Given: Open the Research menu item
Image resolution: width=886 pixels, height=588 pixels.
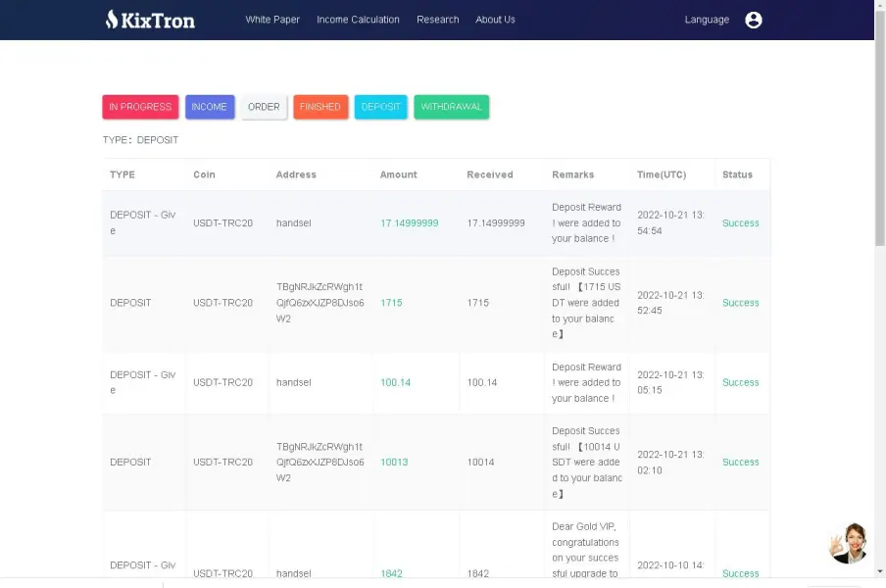Looking at the screenshot, I should 437,20.
